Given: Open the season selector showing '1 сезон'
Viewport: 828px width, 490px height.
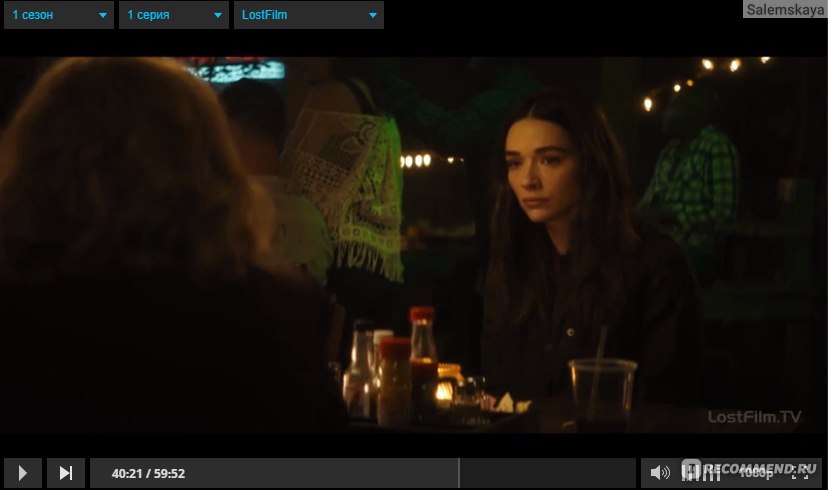Looking at the screenshot, I should (x=59, y=15).
